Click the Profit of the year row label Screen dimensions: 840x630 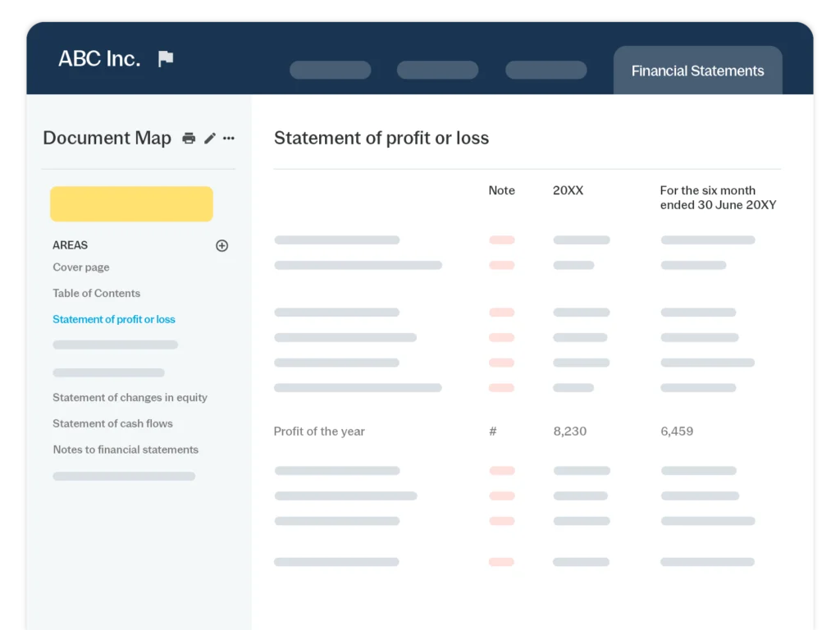click(319, 431)
